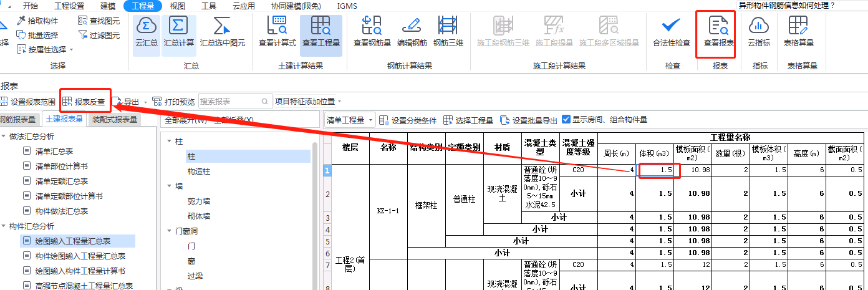Open 清单工程量 dropdown
Screen dimensions: 868x290
coord(350,120)
